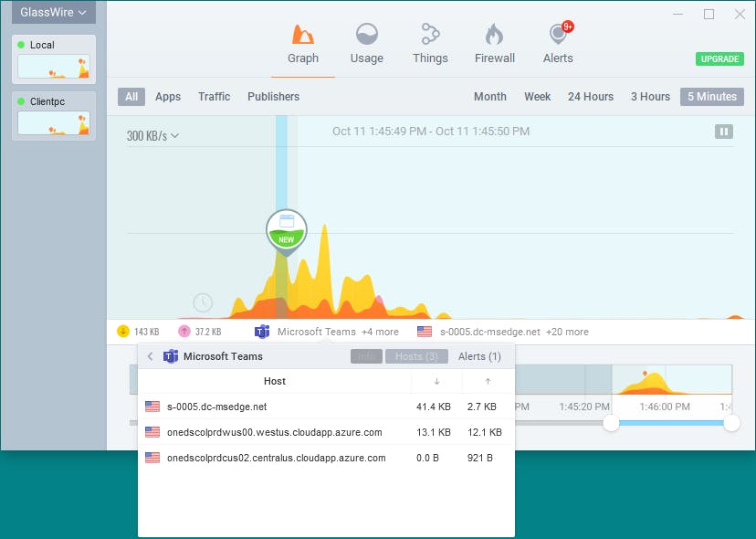756x539 pixels.
Task: Select the Publishers filter
Action: 273,97
